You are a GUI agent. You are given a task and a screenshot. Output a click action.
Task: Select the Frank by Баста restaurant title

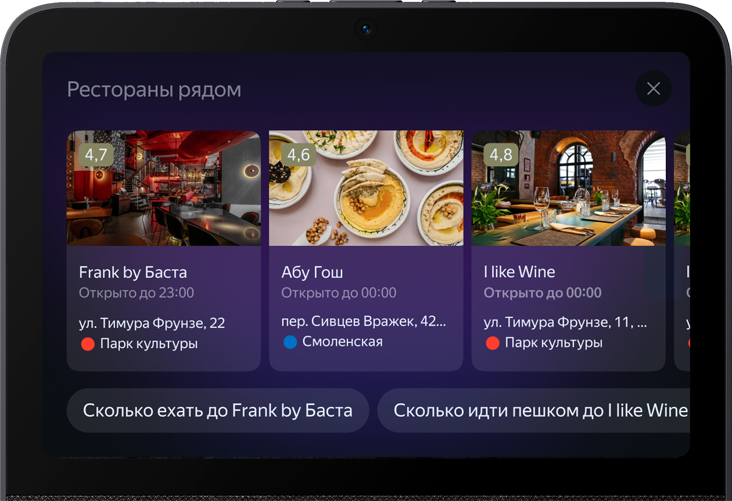133,272
